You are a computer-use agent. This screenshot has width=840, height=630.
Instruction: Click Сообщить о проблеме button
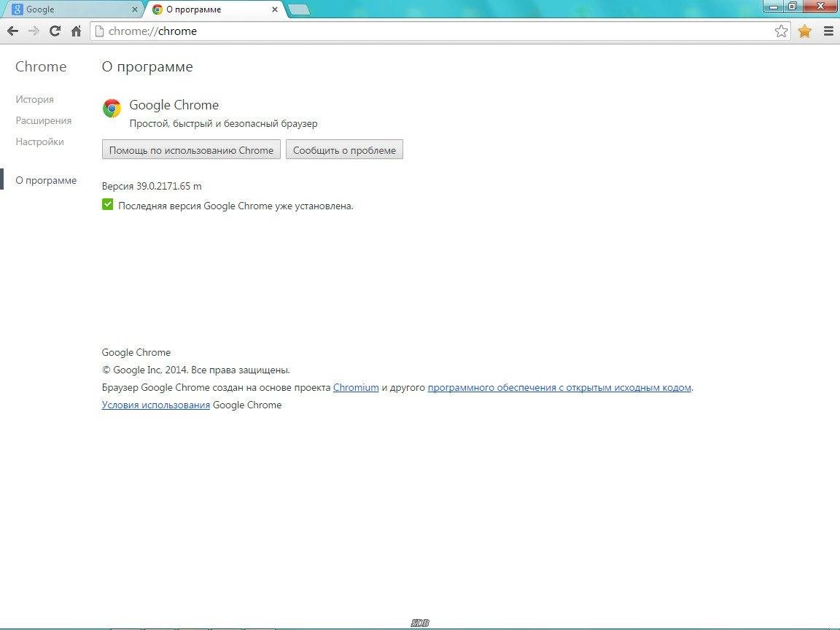[344, 150]
